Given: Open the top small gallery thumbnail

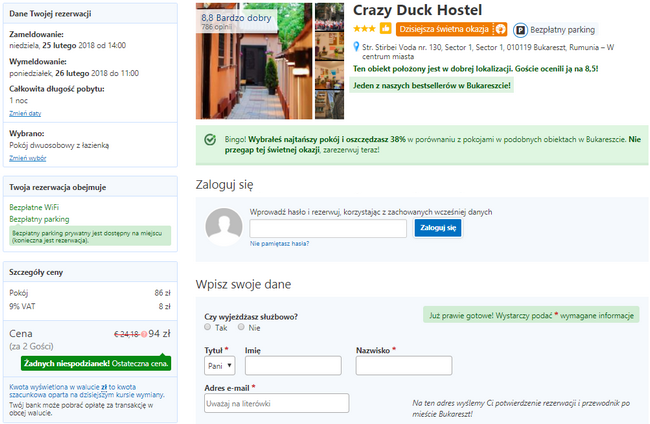Looking at the screenshot, I should (x=330, y=17).
